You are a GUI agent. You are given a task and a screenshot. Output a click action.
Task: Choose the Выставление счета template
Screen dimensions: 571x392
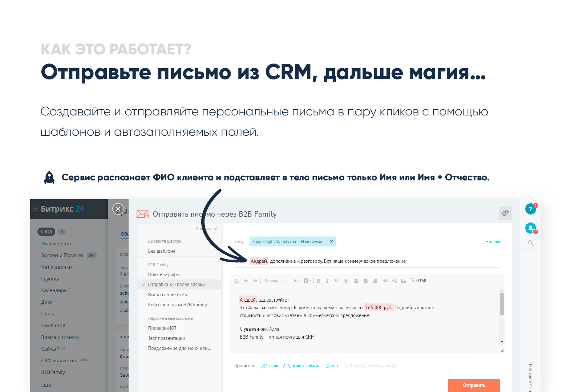click(168, 295)
